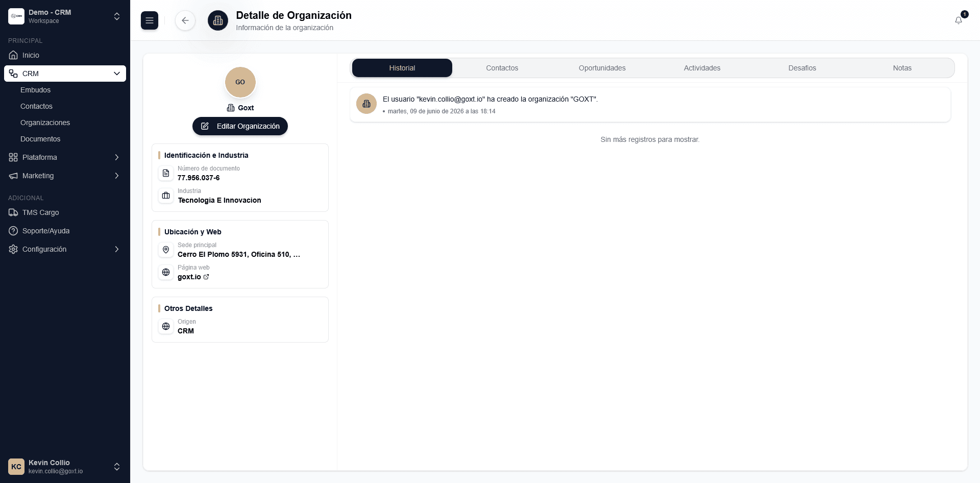Click the map pin icon for Sede principal
Viewport: 980px width, 483px height.
pyautogui.click(x=166, y=250)
